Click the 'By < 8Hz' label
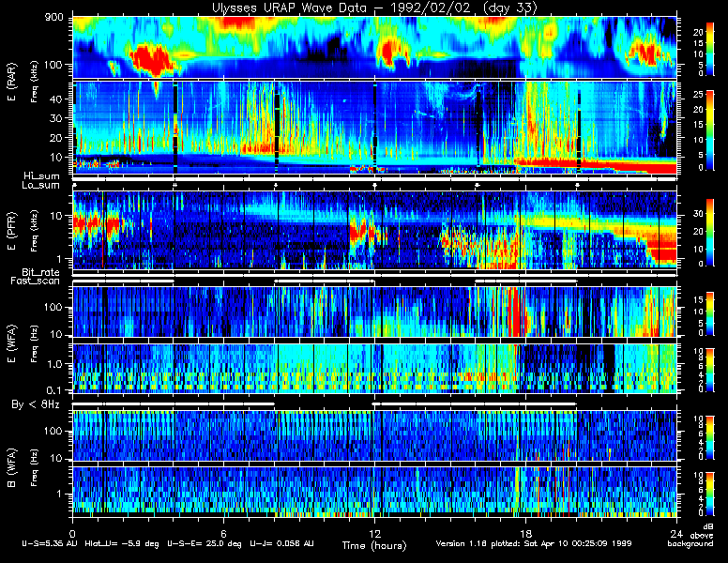Screen dimensions: 728x563 pyautogui.click(x=36, y=404)
